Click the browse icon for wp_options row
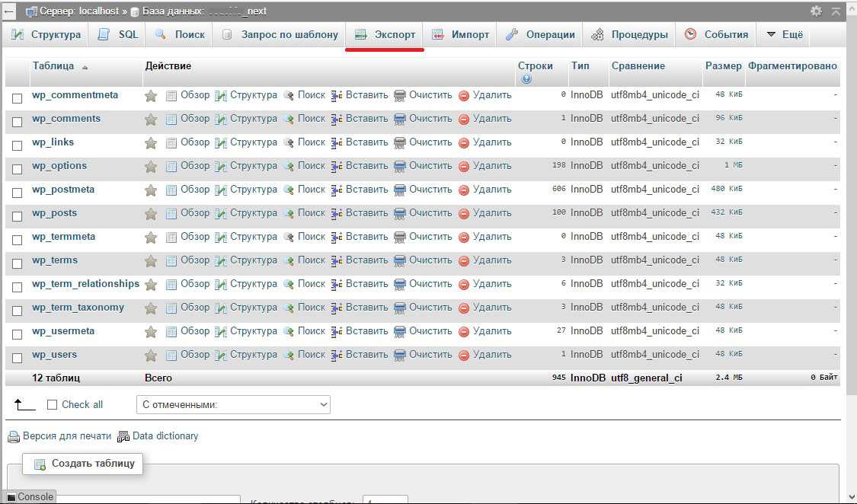The width and height of the screenshot is (857, 504). 171,167
